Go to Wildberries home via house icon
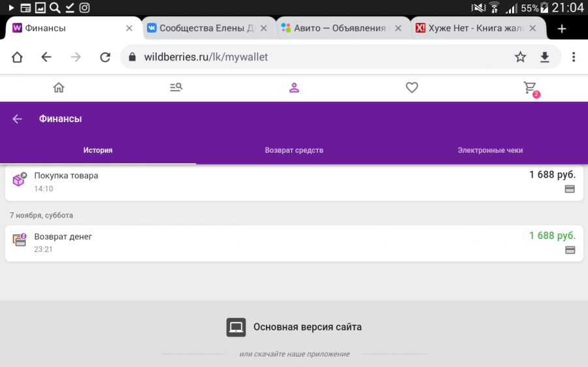This screenshot has height=367, width=588. (x=59, y=88)
